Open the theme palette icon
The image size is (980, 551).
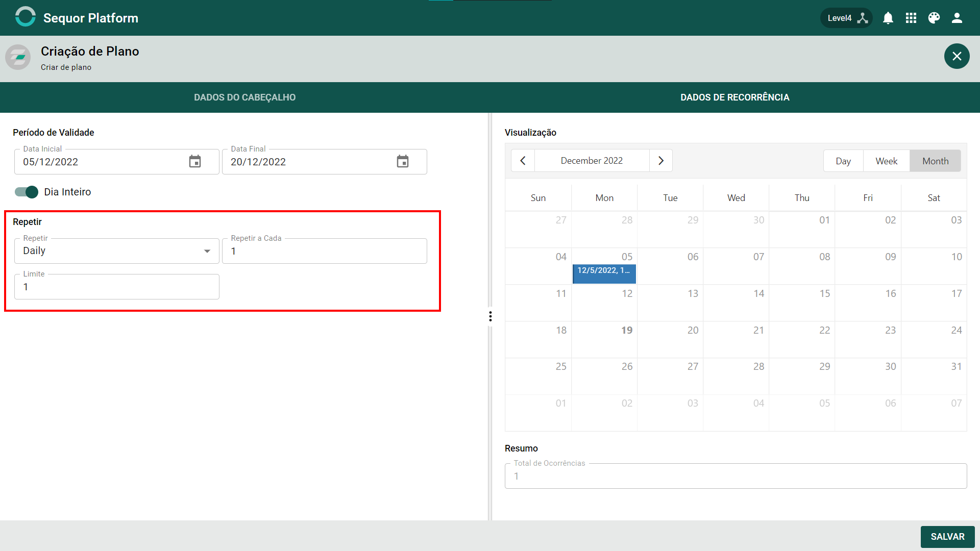(x=934, y=18)
